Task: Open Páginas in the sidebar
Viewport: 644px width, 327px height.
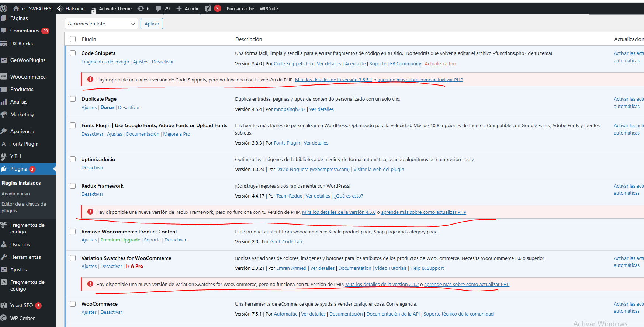Action: [19, 18]
